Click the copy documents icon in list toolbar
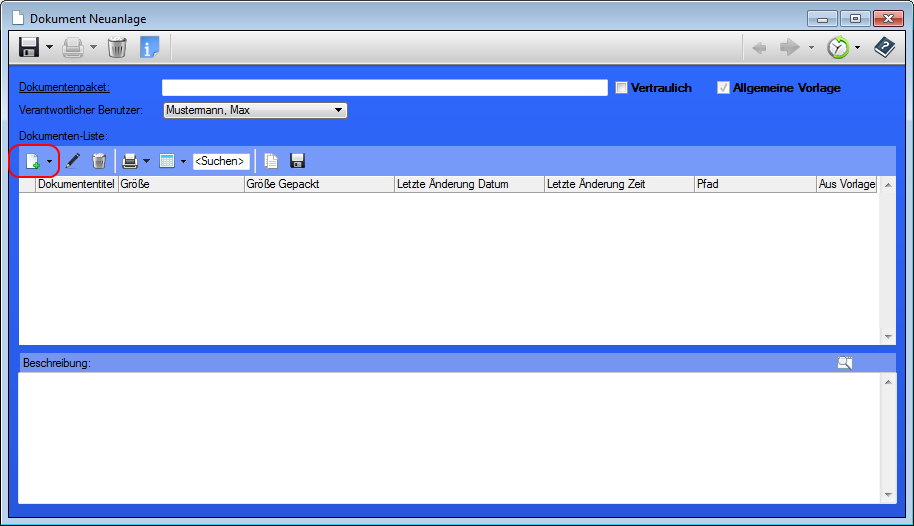The width and height of the screenshot is (914, 526). point(271,161)
